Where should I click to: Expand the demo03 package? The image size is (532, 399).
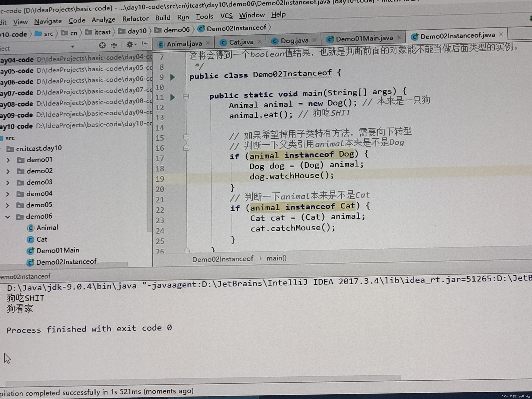click(8, 183)
